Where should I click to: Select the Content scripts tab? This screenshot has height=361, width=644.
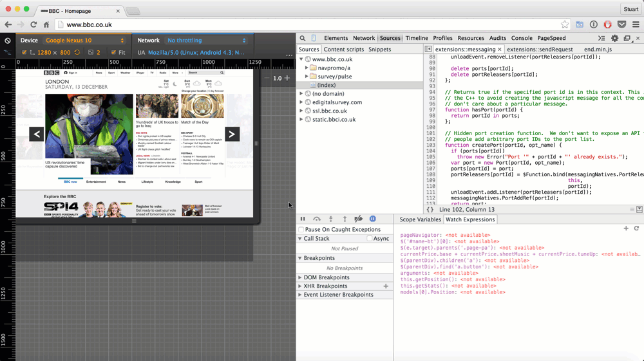(344, 49)
